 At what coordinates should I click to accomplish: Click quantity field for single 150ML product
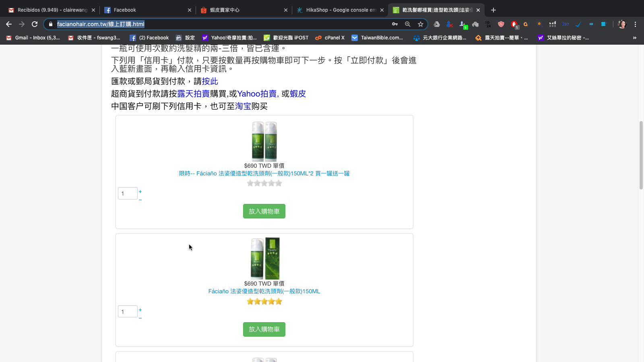128,311
